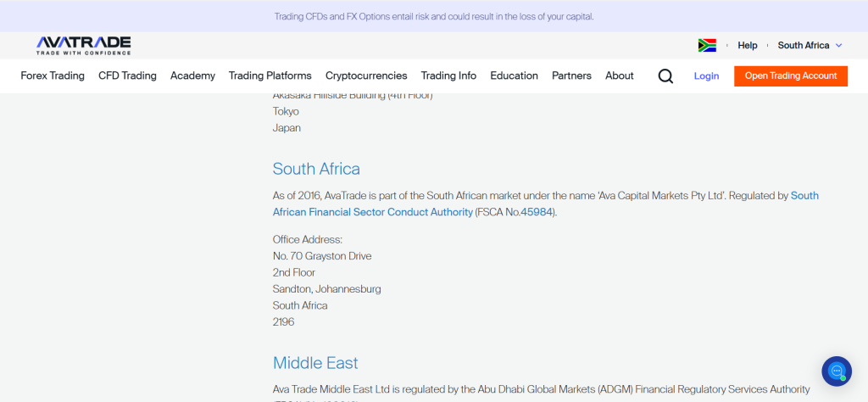Screen dimensions: 868x402
Task: Click the Login link
Action: tap(706, 76)
